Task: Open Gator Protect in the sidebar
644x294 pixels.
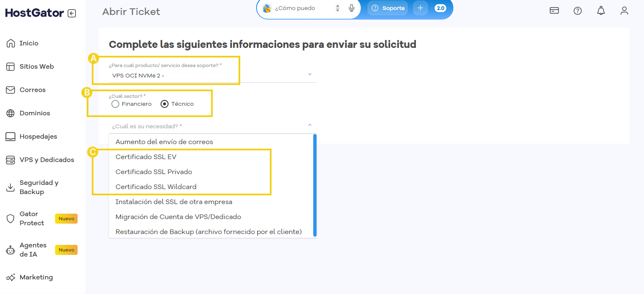Action: [32, 219]
